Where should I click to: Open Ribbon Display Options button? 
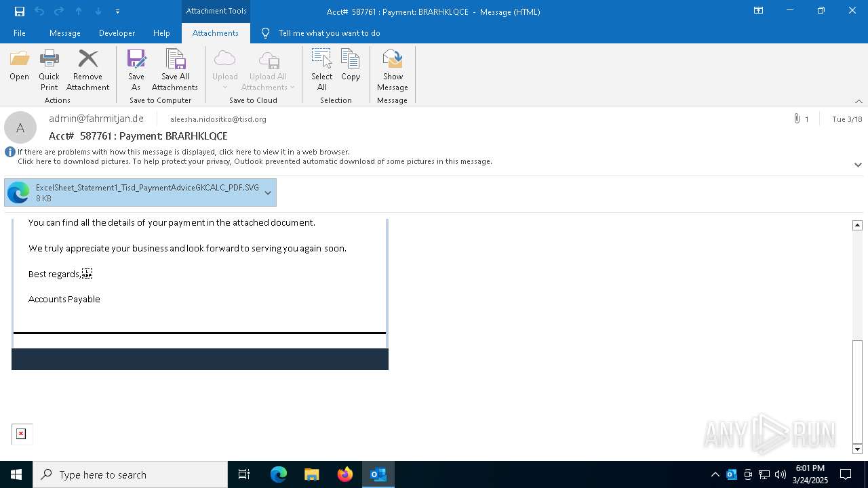(759, 11)
